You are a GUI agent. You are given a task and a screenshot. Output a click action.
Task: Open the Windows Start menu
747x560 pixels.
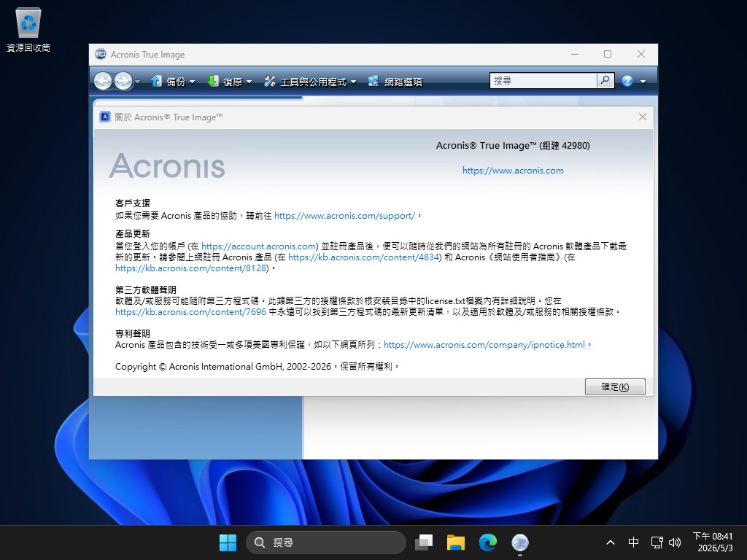[x=228, y=542]
